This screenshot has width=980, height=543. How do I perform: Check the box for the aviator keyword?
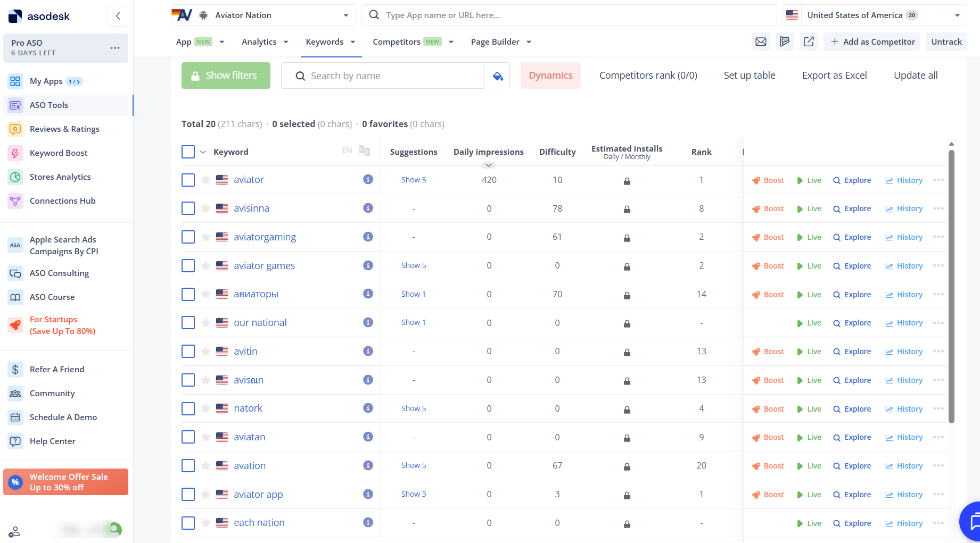188,180
